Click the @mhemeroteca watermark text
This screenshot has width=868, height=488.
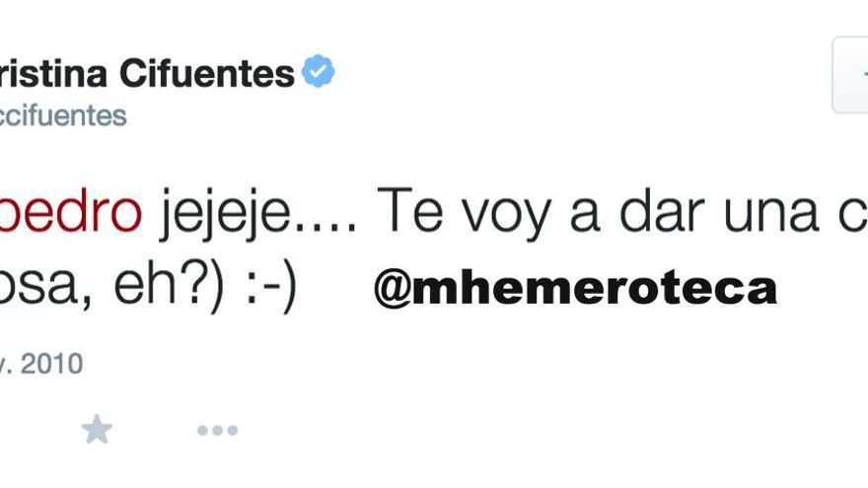(575, 290)
